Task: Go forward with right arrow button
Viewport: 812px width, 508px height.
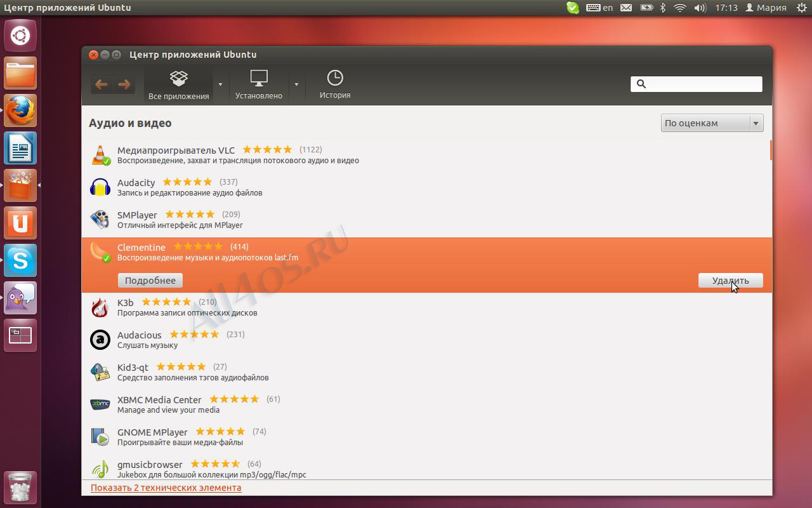Action: [x=124, y=84]
